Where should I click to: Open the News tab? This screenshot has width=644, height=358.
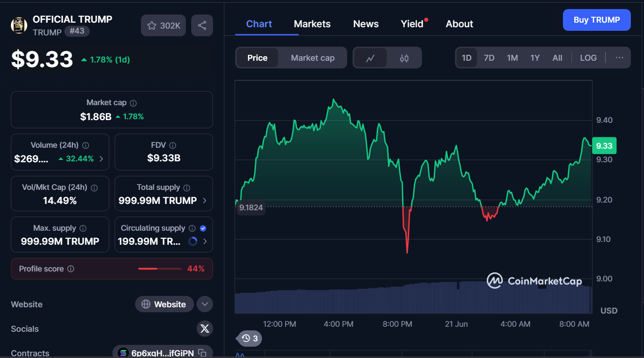[x=366, y=24]
